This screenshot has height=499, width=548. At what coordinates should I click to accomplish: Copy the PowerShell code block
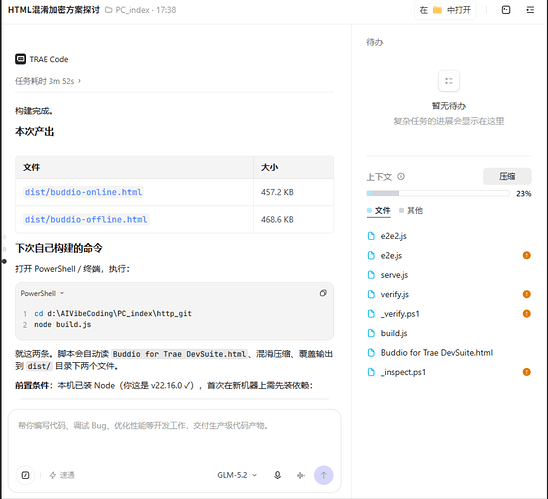coord(323,293)
